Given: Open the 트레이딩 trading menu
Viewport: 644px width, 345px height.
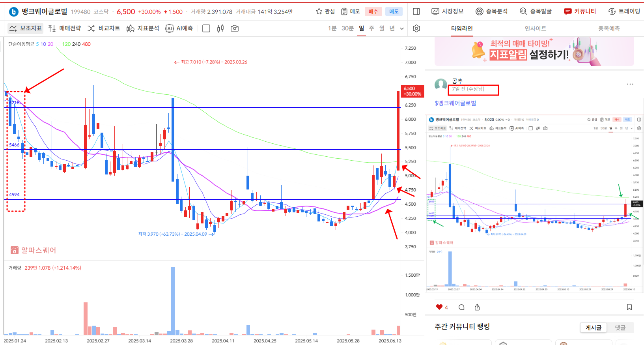Looking at the screenshot, I should 624,11.
